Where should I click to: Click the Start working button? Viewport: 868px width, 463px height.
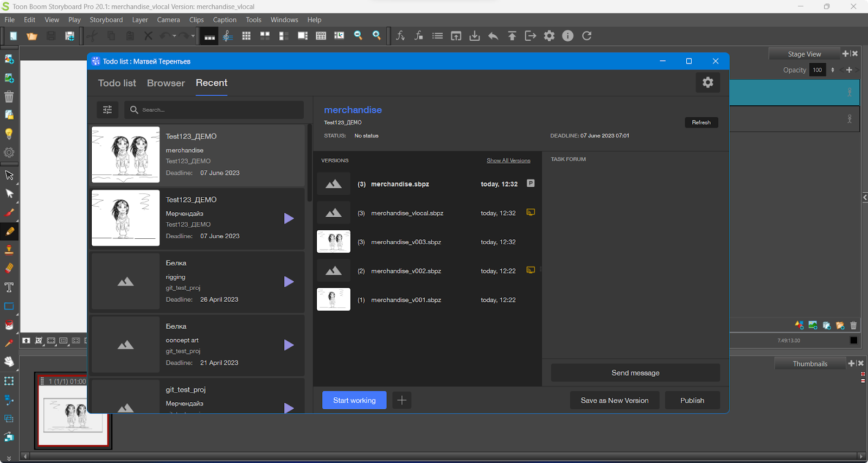point(354,400)
